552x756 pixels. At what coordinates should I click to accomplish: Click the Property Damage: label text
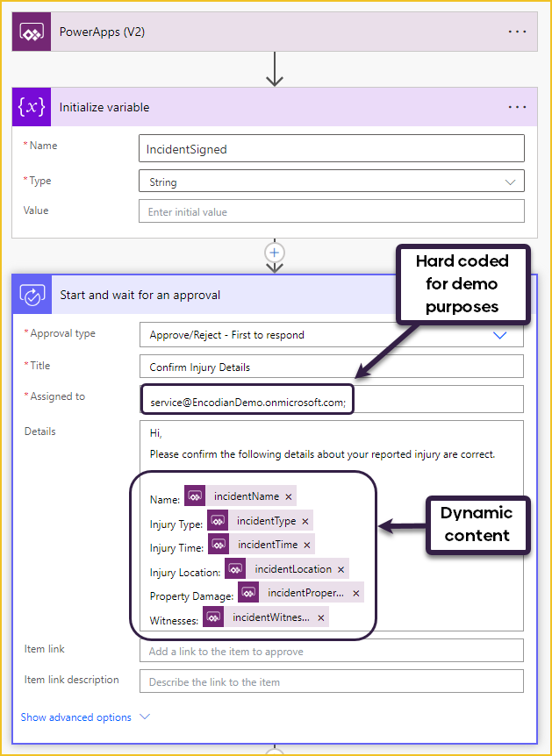coord(191,596)
